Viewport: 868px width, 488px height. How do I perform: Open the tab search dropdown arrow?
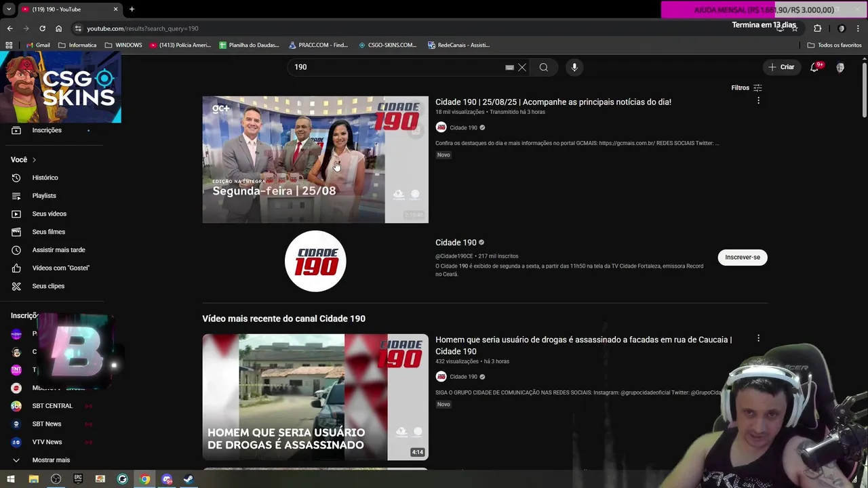tap(8, 9)
